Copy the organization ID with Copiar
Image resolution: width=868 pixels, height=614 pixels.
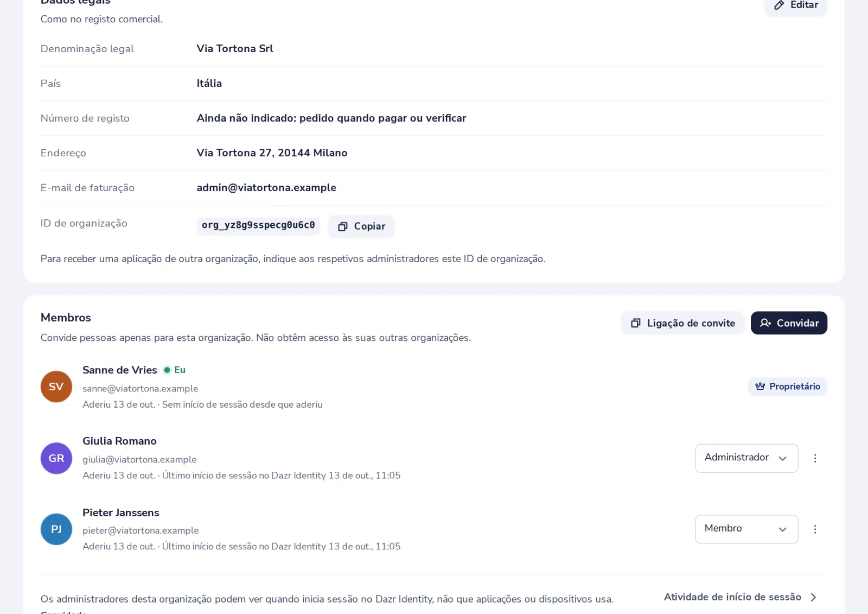coord(361,226)
